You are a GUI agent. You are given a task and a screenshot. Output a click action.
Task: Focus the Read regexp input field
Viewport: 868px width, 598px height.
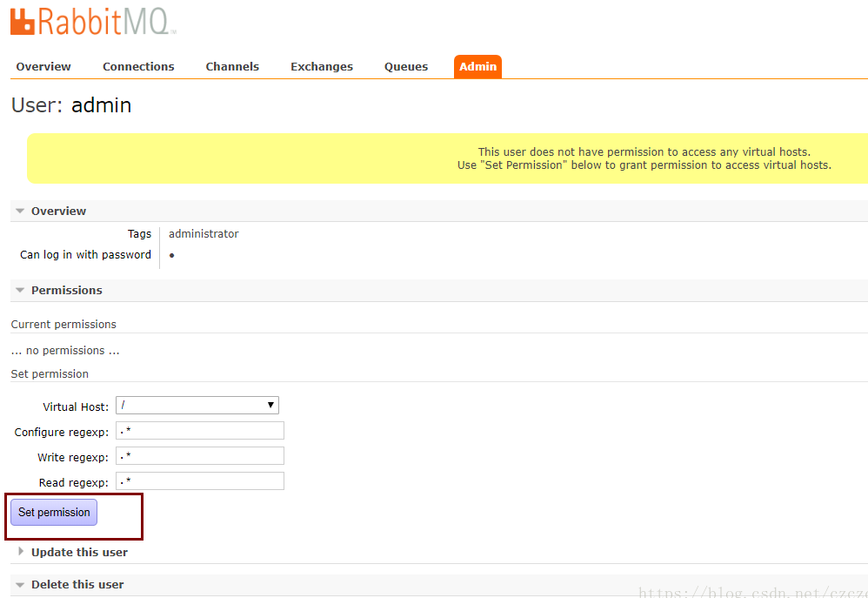point(200,481)
